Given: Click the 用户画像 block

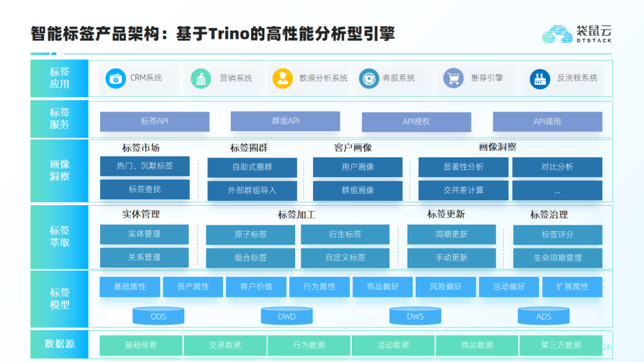Looking at the screenshot, I should pyautogui.click(x=358, y=167).
